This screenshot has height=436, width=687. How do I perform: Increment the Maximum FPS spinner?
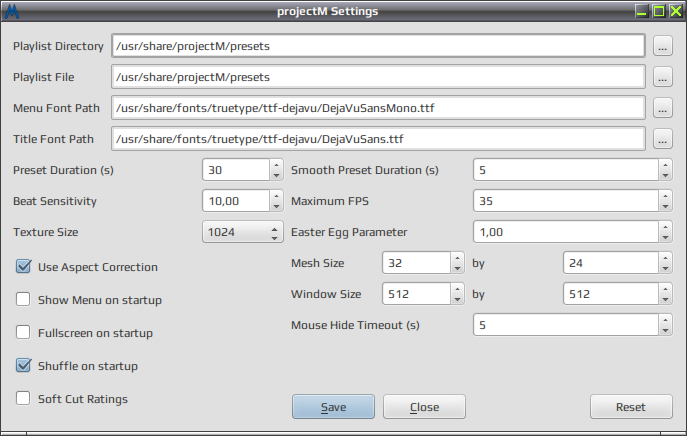point(665,196)
